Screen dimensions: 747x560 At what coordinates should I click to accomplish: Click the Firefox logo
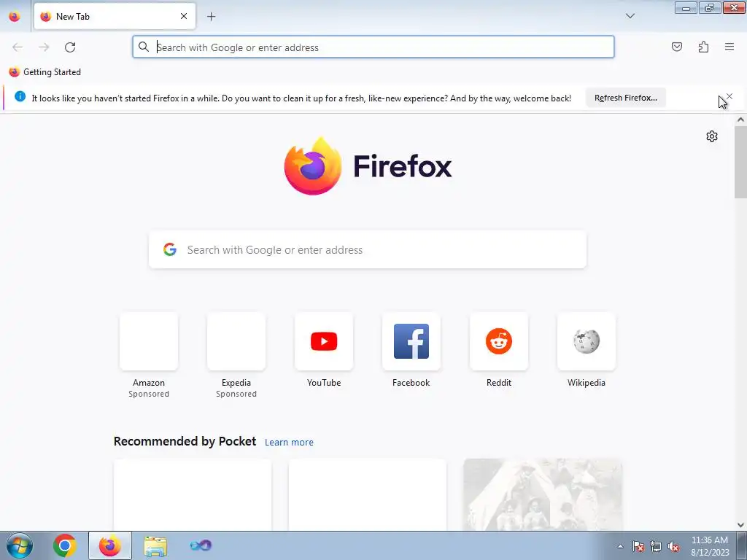tap(368, 166)
